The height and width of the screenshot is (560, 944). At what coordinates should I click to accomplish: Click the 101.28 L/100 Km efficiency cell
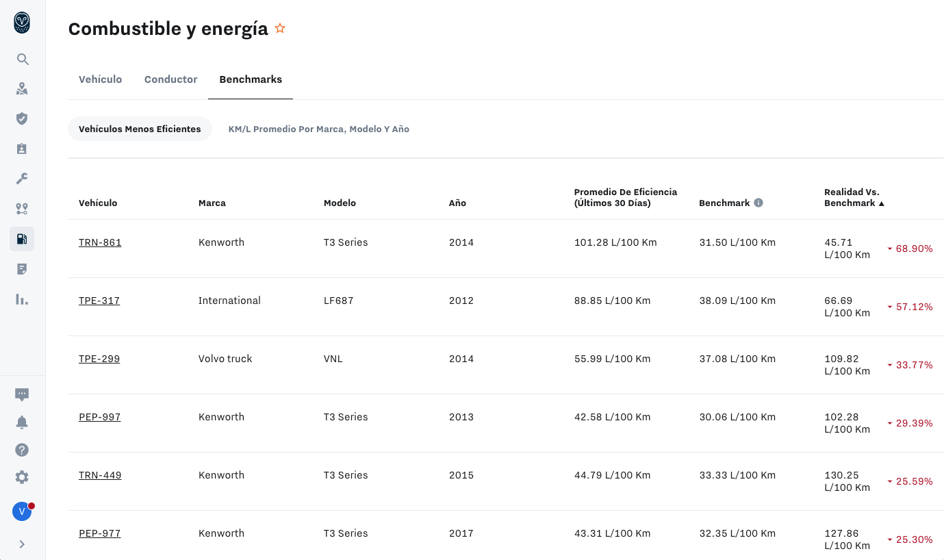615,242
